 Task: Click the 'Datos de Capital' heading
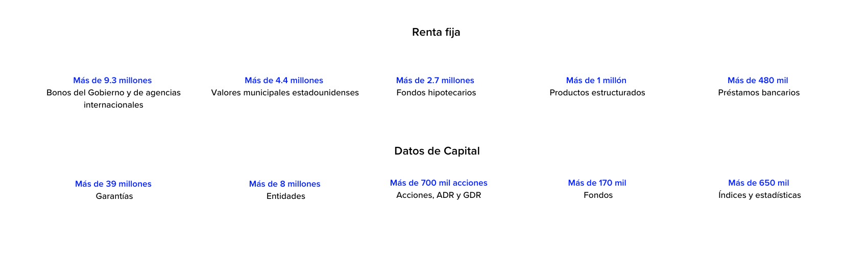point(437,151)
